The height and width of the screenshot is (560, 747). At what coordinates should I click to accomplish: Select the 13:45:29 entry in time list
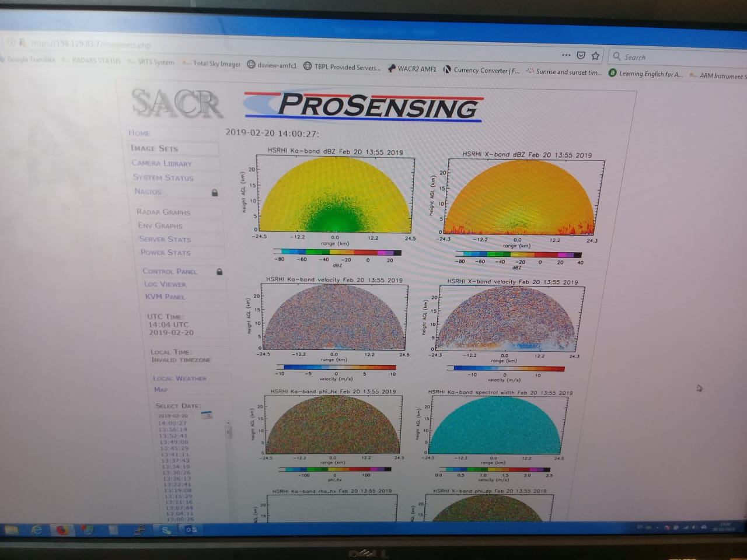point(174,448)
